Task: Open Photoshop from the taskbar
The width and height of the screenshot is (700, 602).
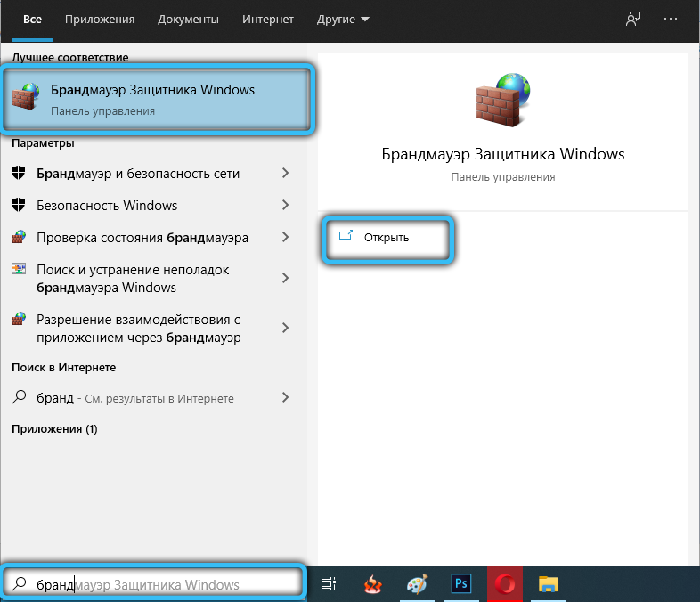Action: (461, 584)
